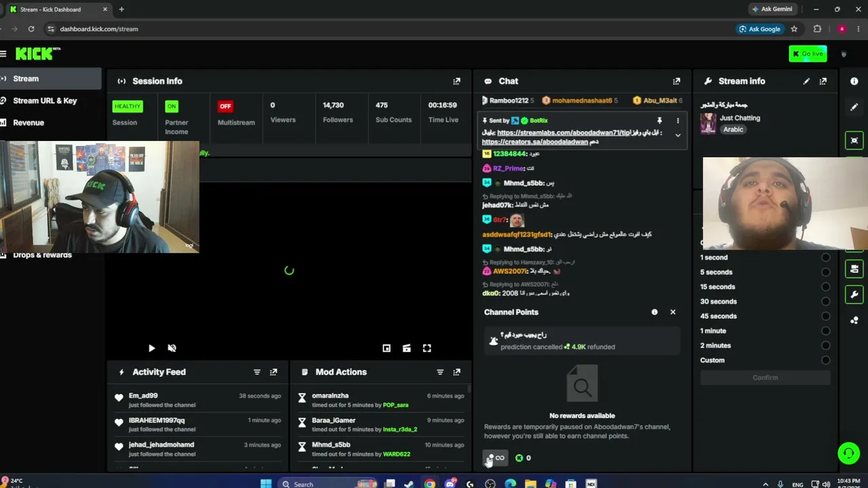
Task: Open the streamlabs tip link in chat
Action: (564, 133)
